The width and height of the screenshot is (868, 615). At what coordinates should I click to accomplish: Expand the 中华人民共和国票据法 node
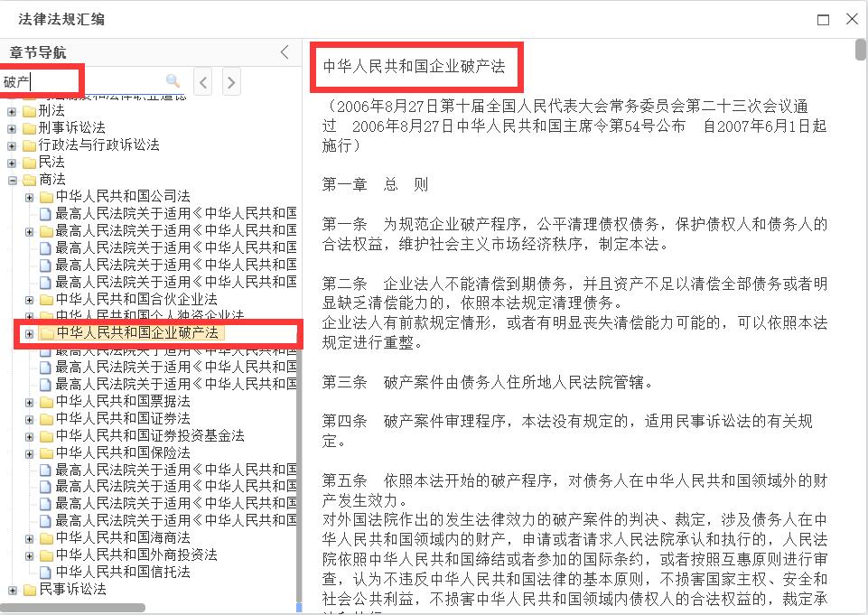pos(29,401)
